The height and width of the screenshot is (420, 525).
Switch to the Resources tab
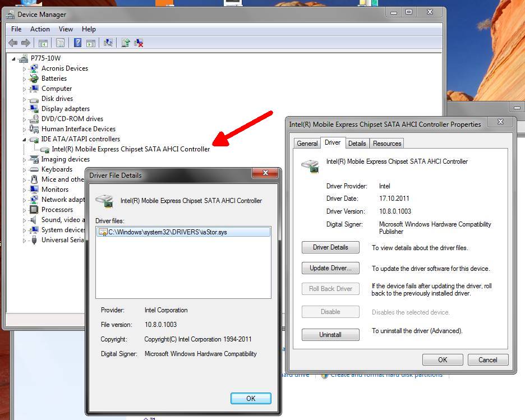[x=387, y=143]
